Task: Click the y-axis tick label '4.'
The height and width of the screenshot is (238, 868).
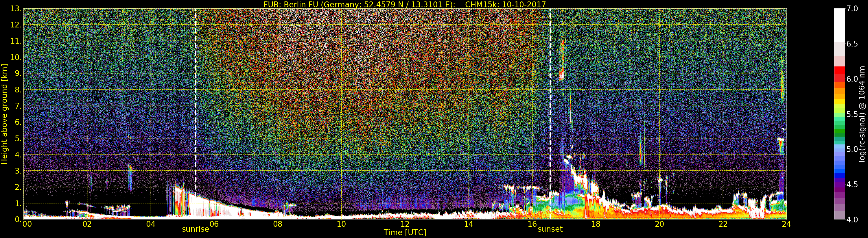Action: [x=18, y=155]
